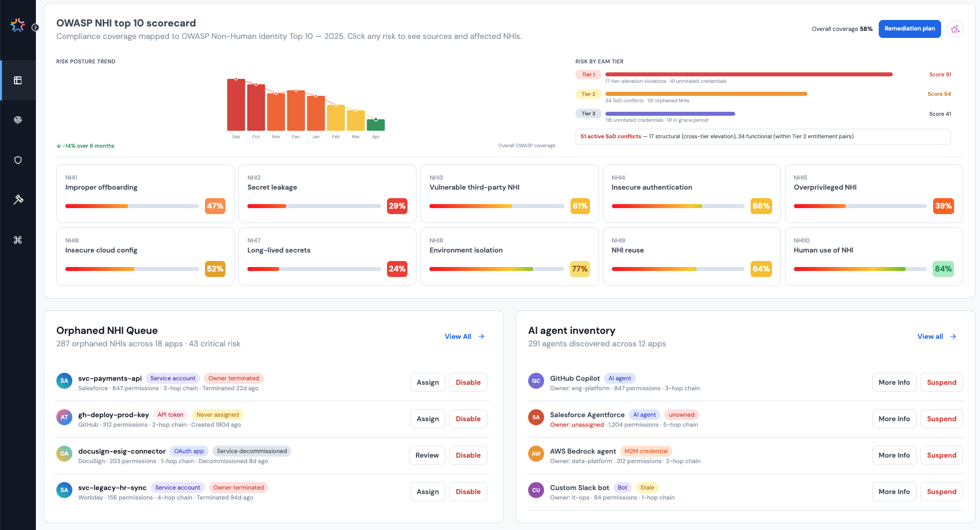The width and height of the screenshot is (980, 530).
Task: Open the Remediation plan
Action: (910, 29)
